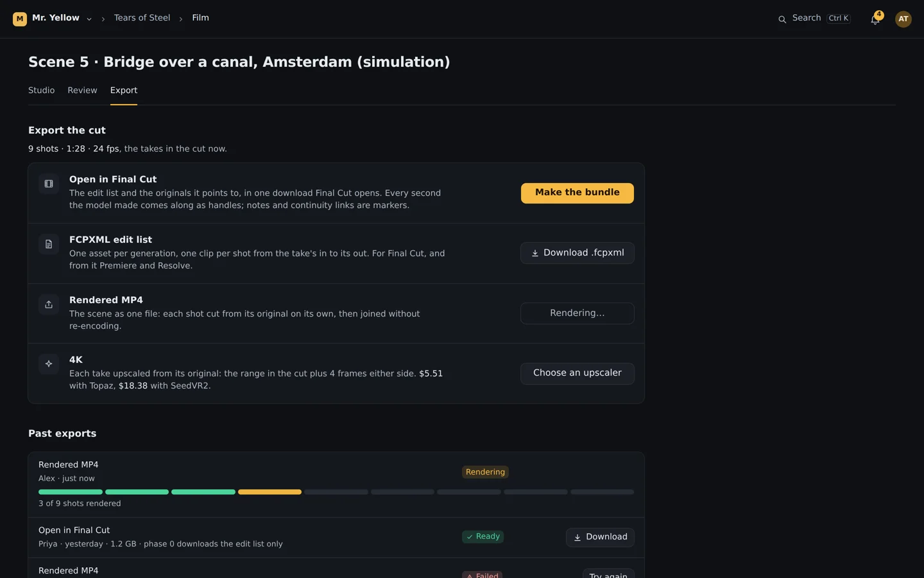Choose an upscaler for 4K

(577, 373)
